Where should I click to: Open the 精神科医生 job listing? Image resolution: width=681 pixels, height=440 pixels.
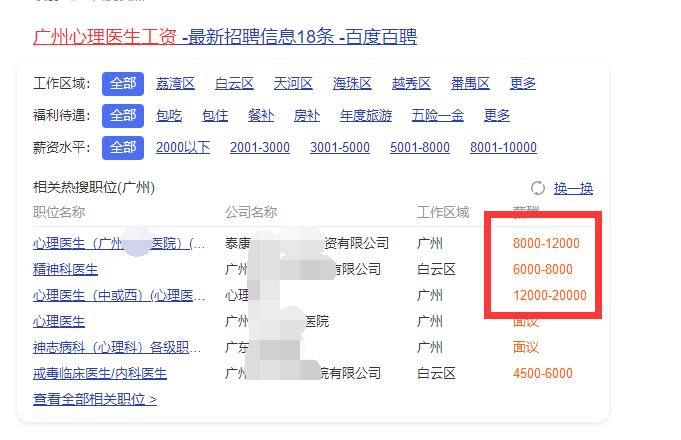coord(65,269)
